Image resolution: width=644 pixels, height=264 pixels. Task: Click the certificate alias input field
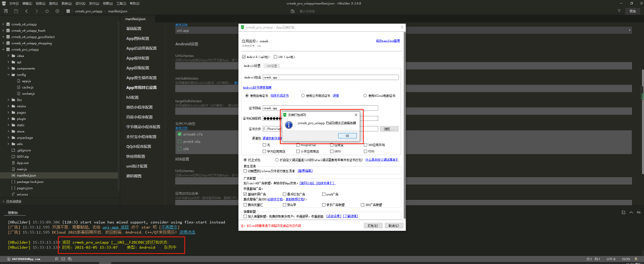[320, 108]
